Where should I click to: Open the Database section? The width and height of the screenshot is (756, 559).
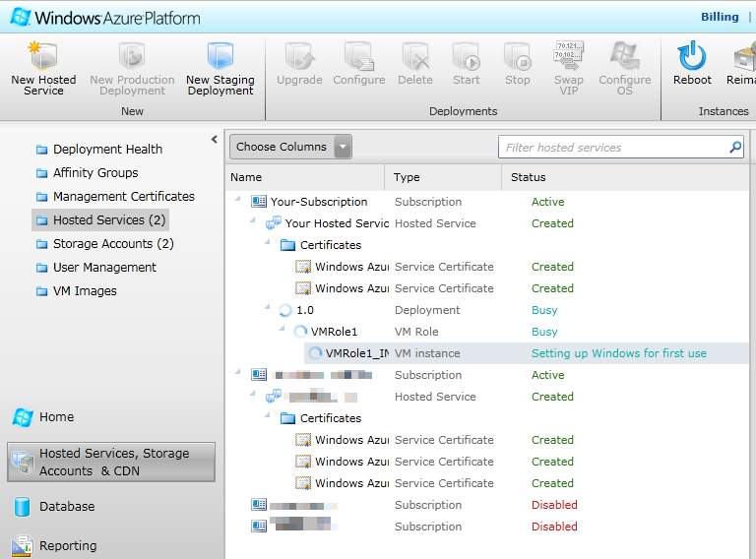tap(67, 507)
